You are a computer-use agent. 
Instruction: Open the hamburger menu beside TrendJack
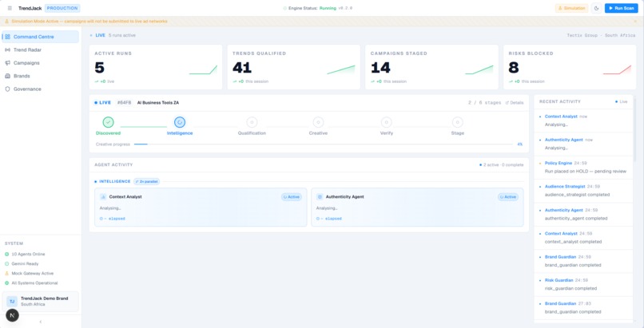tap(10, 8)
